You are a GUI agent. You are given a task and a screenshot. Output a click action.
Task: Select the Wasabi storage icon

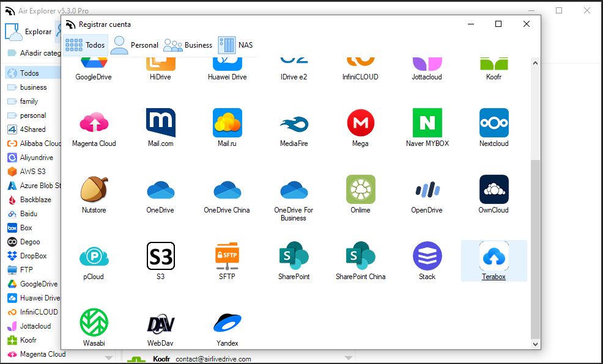94,322
